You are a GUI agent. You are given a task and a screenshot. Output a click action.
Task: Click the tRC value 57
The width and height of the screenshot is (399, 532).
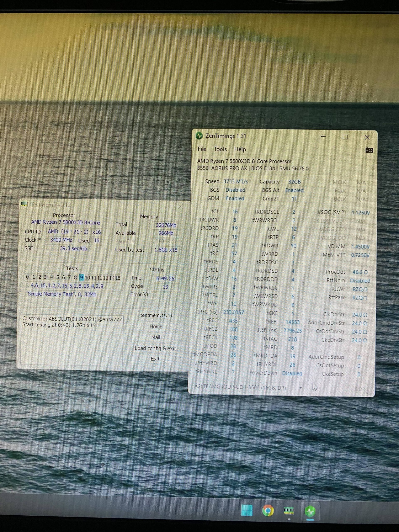coord(234,254)
